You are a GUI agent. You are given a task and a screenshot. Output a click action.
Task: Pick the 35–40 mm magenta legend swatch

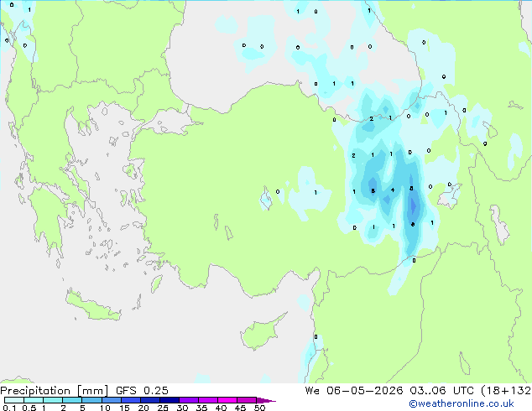tap(207, 400)
